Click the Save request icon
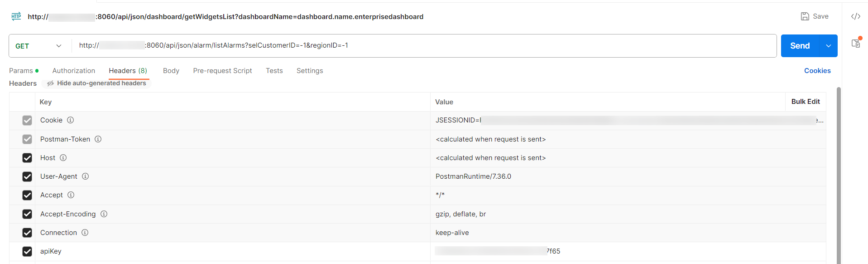 click(814, 16)
